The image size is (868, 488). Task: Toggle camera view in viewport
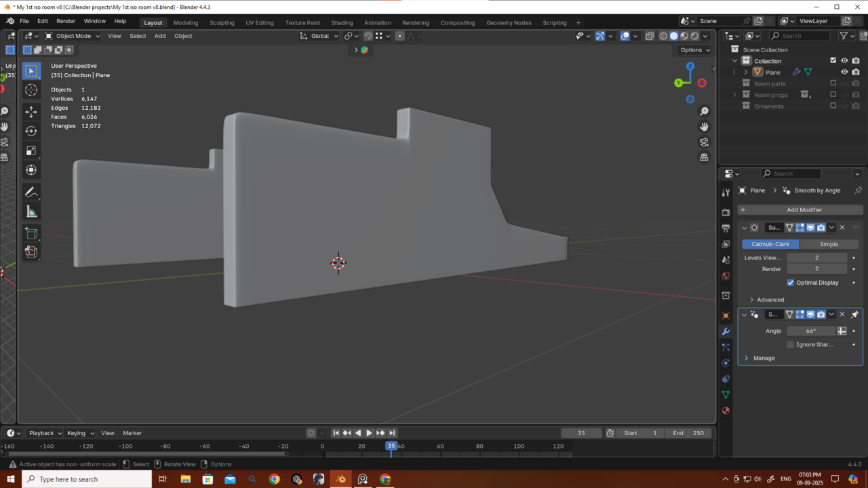coord(704,142)
